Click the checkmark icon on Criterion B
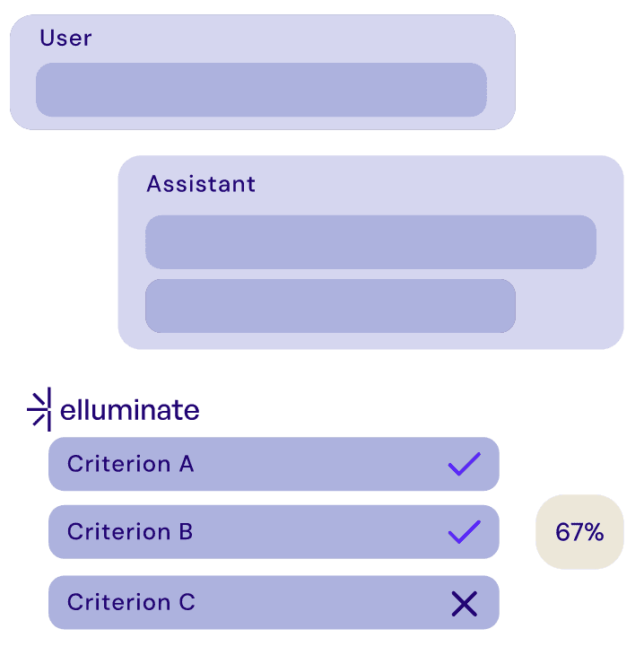The height and width of the screenshot is (655, 644). 464,532
